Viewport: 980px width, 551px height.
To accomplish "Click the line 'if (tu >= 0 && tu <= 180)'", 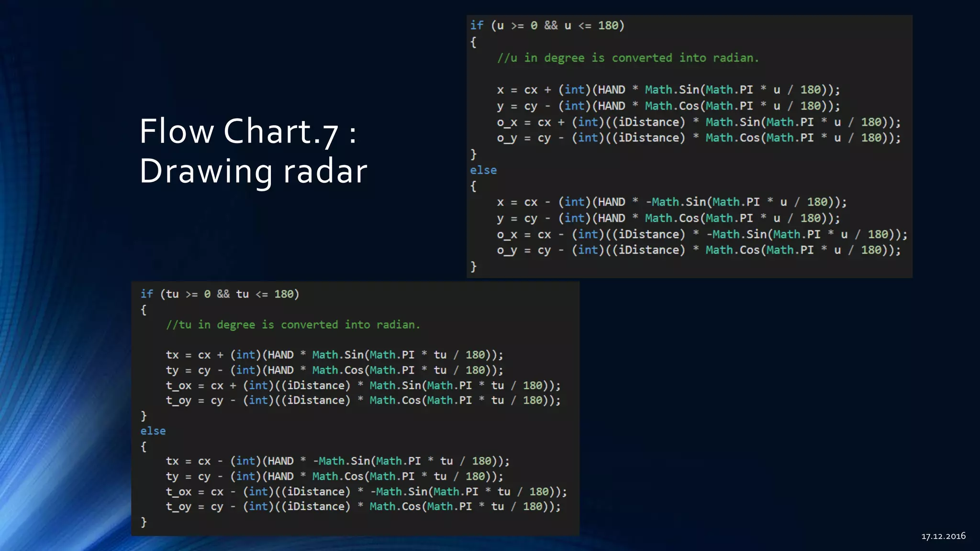I will coord(220,294).
